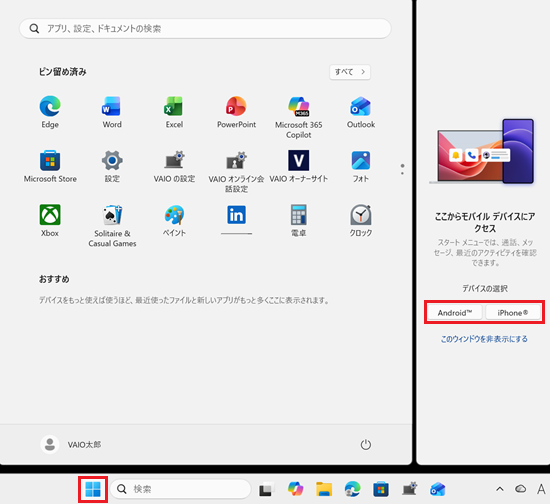The width and height of the screenshot is (550, 504).
Task: Open the LinkedIn pinned app
Action: click(x=236, y=219)
